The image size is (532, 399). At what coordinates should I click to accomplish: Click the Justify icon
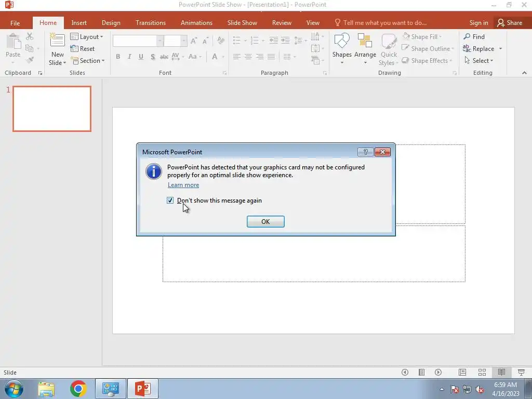[271, 57]
